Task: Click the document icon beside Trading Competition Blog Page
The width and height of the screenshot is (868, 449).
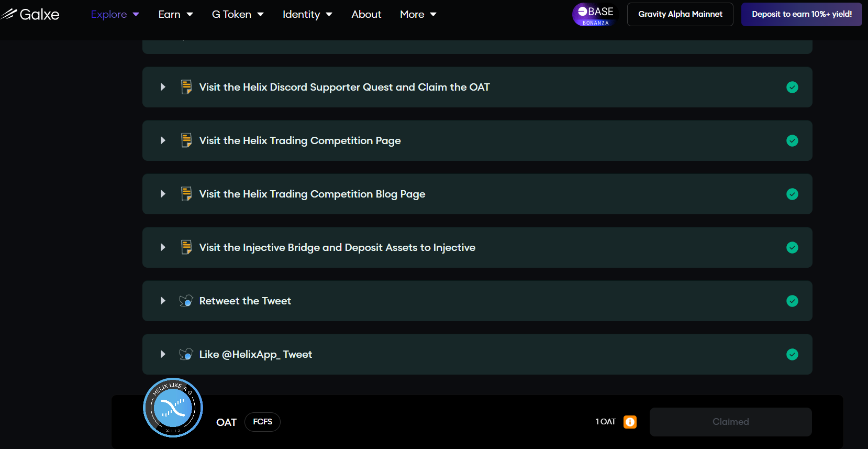Action: [186, 194]
